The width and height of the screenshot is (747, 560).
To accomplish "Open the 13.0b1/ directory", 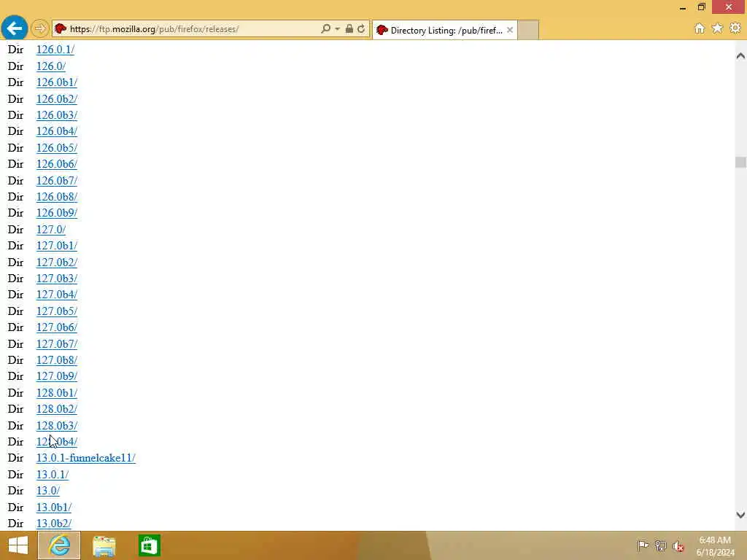I will click(x=54, y=507).
